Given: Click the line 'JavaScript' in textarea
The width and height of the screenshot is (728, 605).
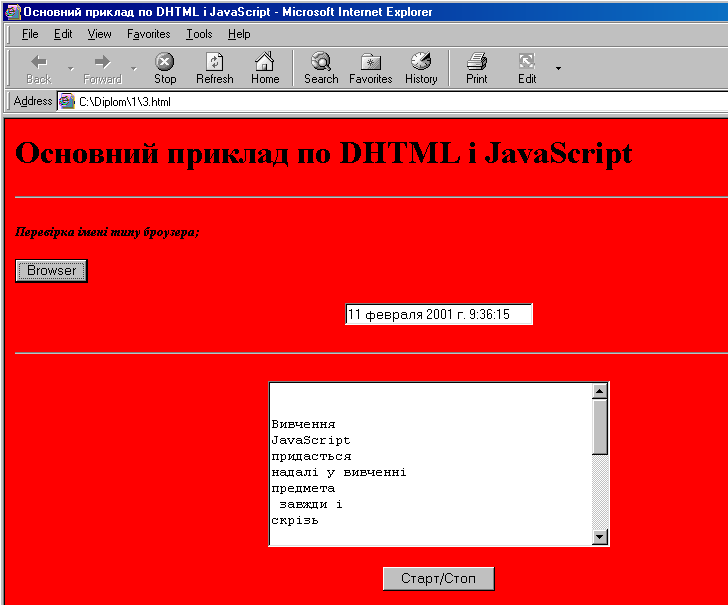Looking at the screenshot, I should pyautogui.click(x=311, y=440).
